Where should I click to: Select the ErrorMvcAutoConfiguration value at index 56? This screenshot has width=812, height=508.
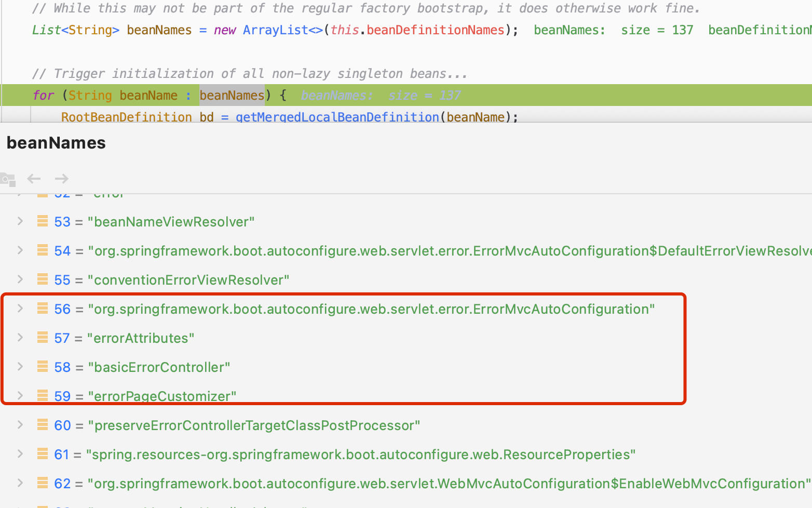pyautogui.click(x=371, y=309)
